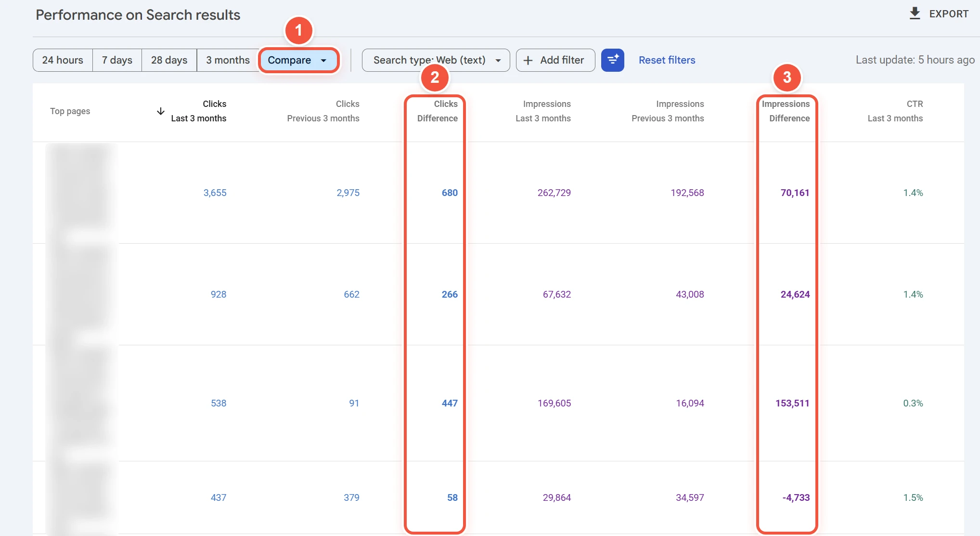Screen dimensions: 980x536
Task: Click the Impressions Last 3 months header
Action: click(x=543, y=111)
